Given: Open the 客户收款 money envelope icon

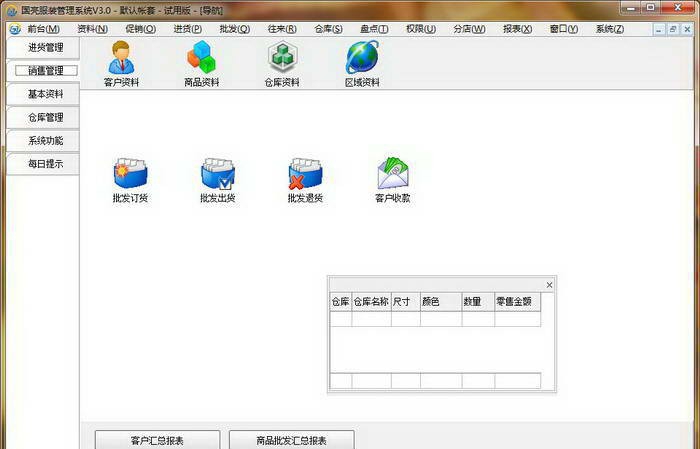Looking at the screenshot, I should 392,180.
